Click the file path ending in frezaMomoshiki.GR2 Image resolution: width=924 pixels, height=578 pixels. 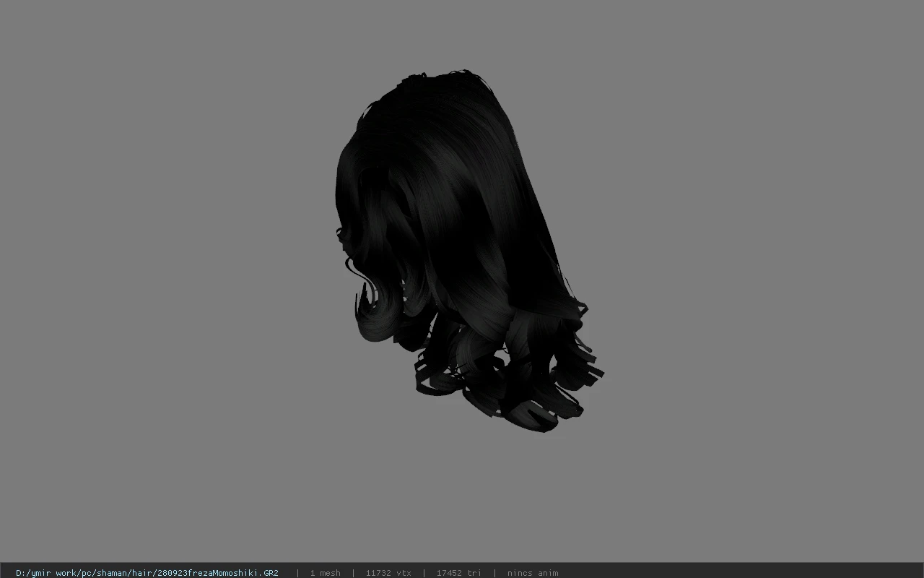tap(147, 573)
